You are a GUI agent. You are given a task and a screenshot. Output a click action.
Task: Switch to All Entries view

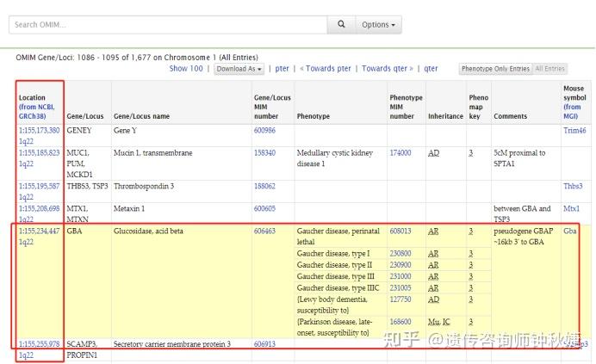[x=549, y=69]
